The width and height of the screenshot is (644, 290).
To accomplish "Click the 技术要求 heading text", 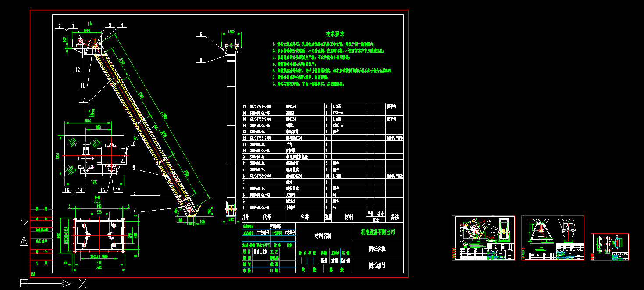I will [x=335, y=34].
